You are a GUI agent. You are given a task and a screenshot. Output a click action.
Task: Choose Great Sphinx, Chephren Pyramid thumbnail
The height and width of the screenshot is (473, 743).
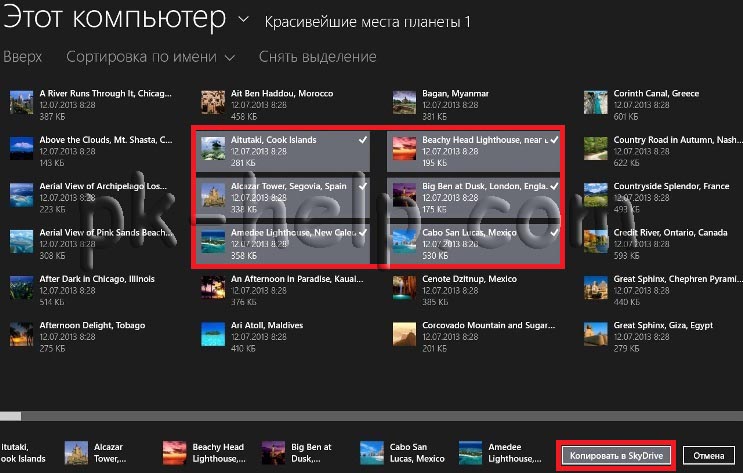[596, 288]
